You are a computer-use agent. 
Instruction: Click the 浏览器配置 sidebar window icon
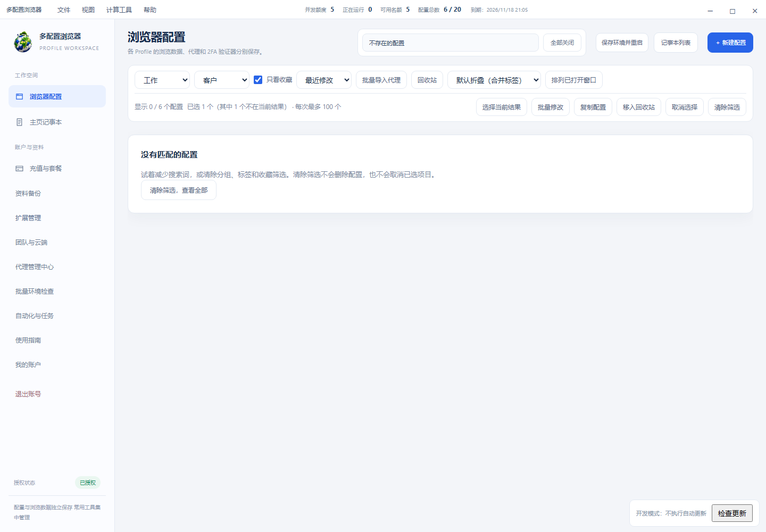click(20, 97)
